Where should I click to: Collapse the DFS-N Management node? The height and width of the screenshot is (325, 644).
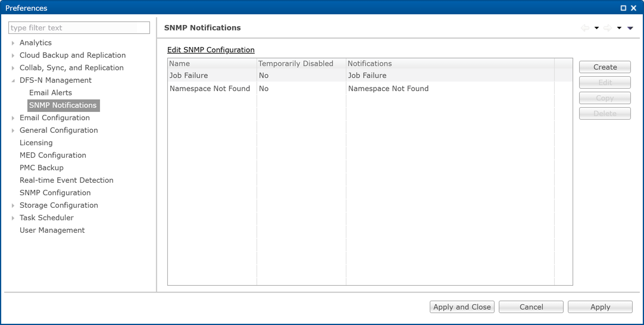click(14, 80)
